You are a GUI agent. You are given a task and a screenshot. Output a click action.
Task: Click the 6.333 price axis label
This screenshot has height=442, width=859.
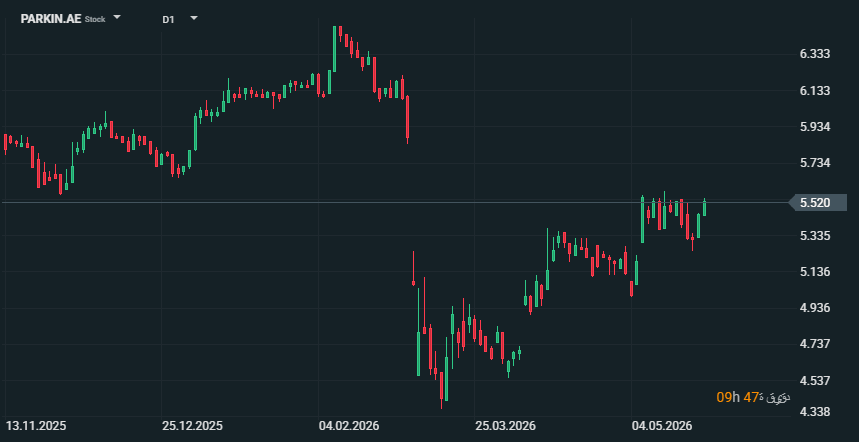click(815, 54)
